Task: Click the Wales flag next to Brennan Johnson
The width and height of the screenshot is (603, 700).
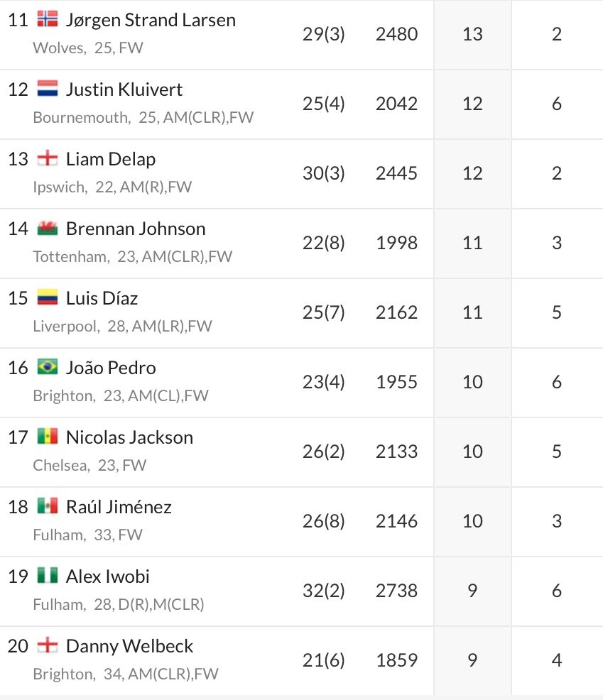Action: point(48,228)
